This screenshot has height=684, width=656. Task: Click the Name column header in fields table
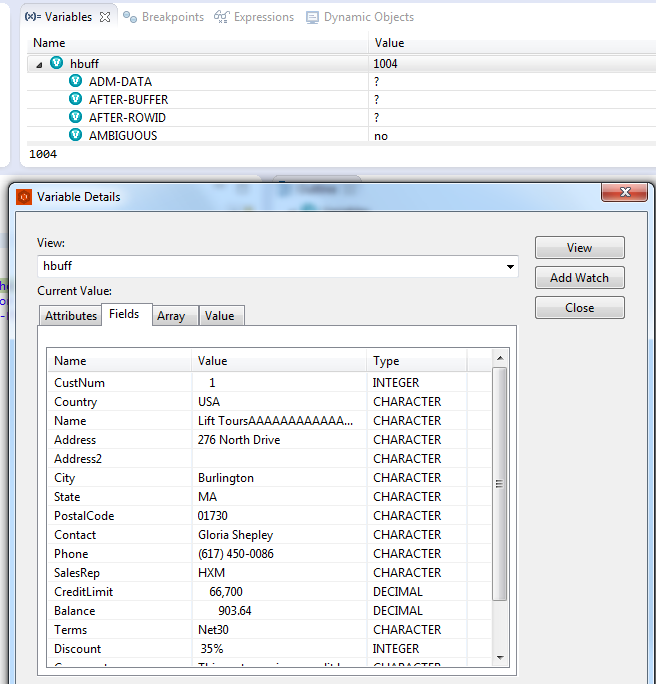coord(120,361)
